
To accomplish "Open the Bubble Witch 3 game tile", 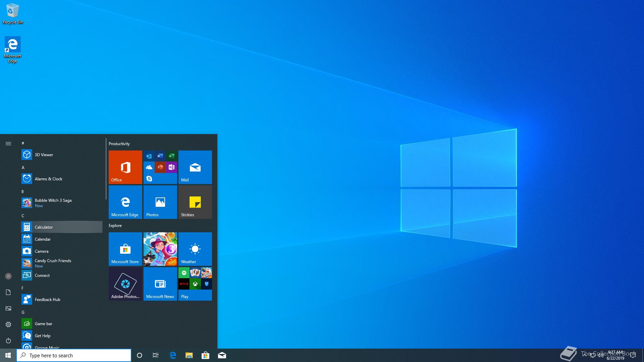I will click(x=160, y=249).
